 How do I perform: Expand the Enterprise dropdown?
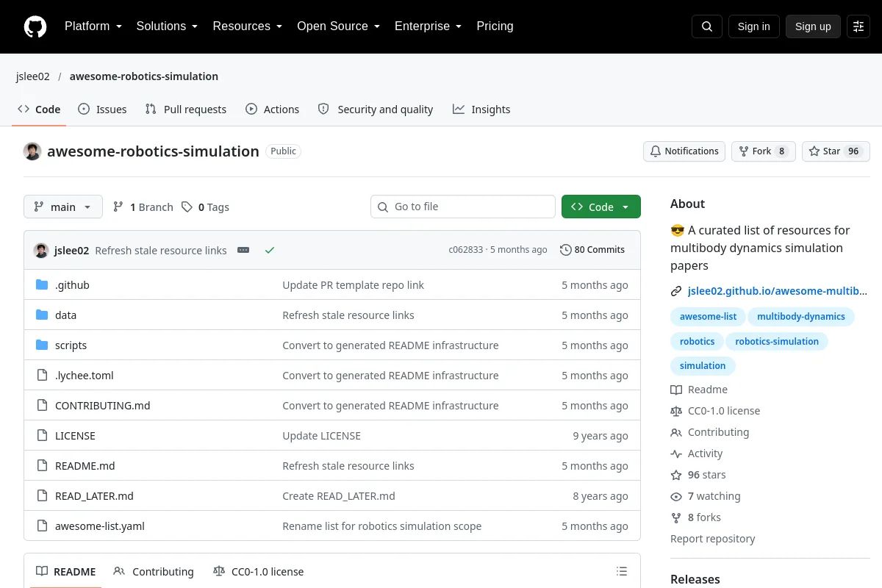[429, 26]
